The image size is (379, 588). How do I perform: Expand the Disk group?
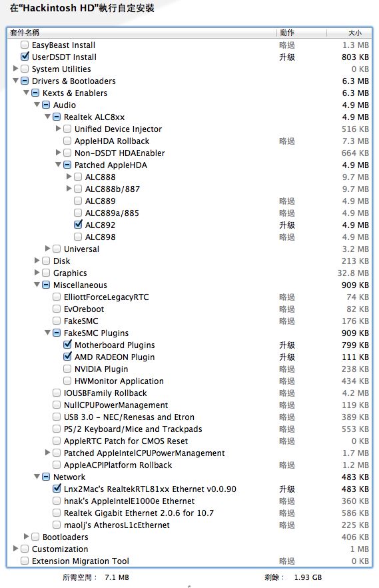[37, 261]
